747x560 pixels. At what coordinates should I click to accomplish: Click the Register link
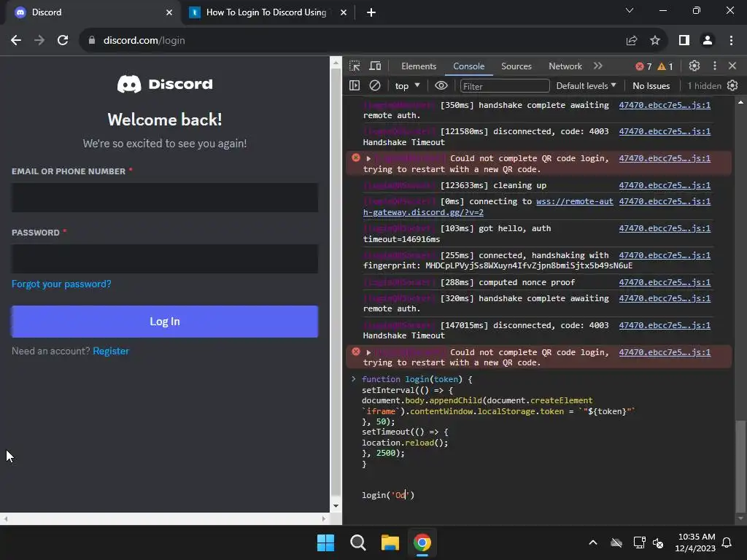pos(111,351)
